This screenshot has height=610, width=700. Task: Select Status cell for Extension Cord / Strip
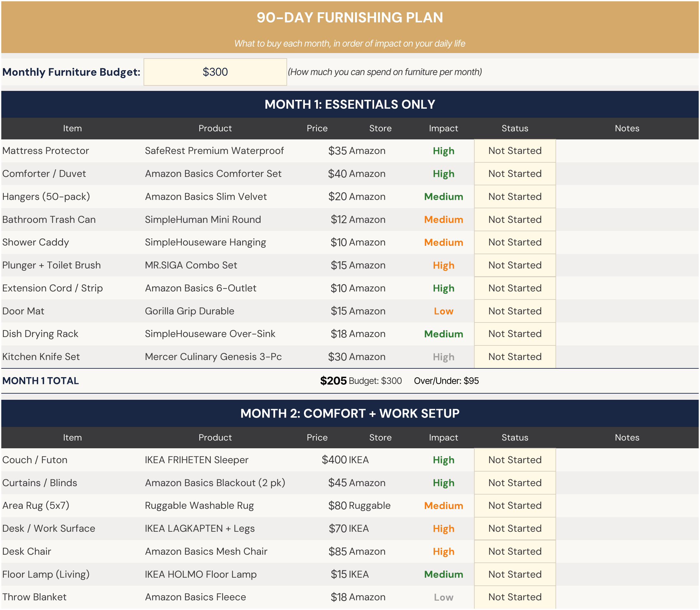pos(515,288)
